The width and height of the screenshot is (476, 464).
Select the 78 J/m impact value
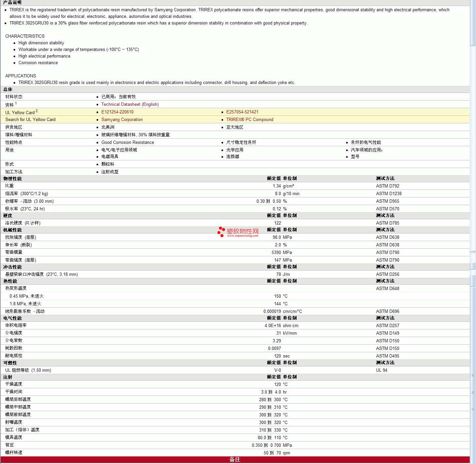tap(283, 274)
